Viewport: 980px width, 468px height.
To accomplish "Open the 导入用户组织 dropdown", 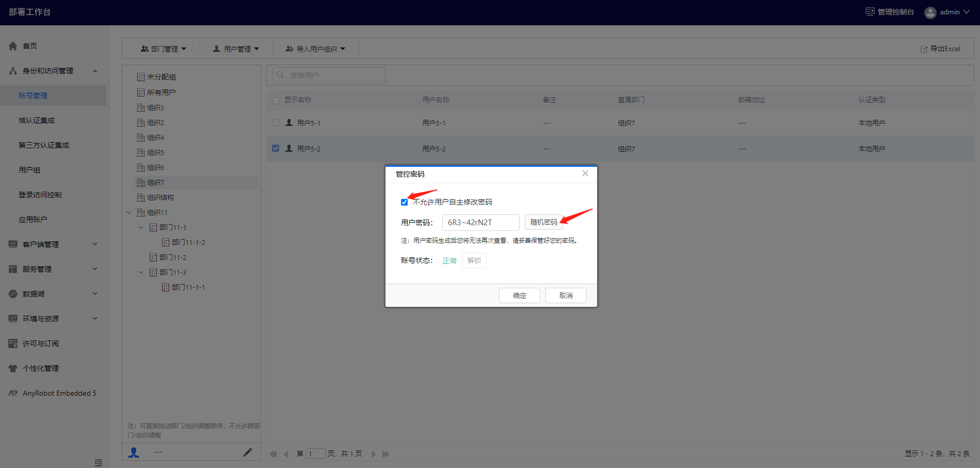I will tap(315, 49).
